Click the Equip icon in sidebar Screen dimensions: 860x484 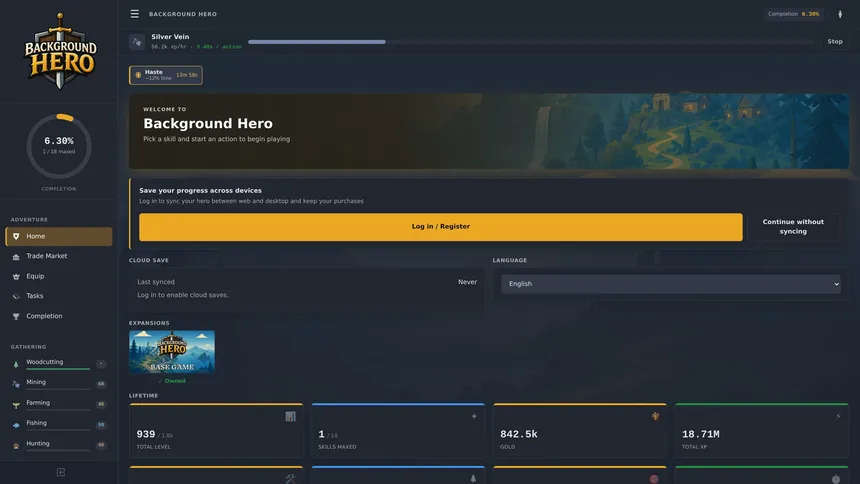[16, 277]
